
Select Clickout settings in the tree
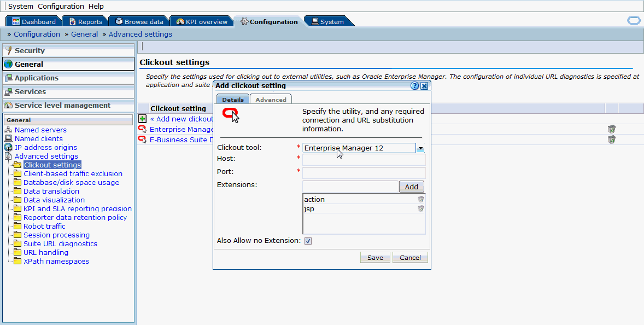point(52,165)
